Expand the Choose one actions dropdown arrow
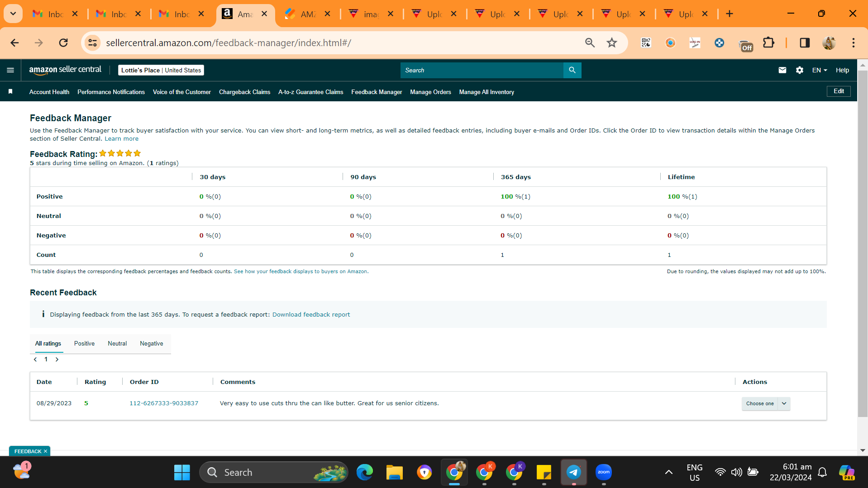The width and height of the screenshot is (868, 488). pos(784,403)
